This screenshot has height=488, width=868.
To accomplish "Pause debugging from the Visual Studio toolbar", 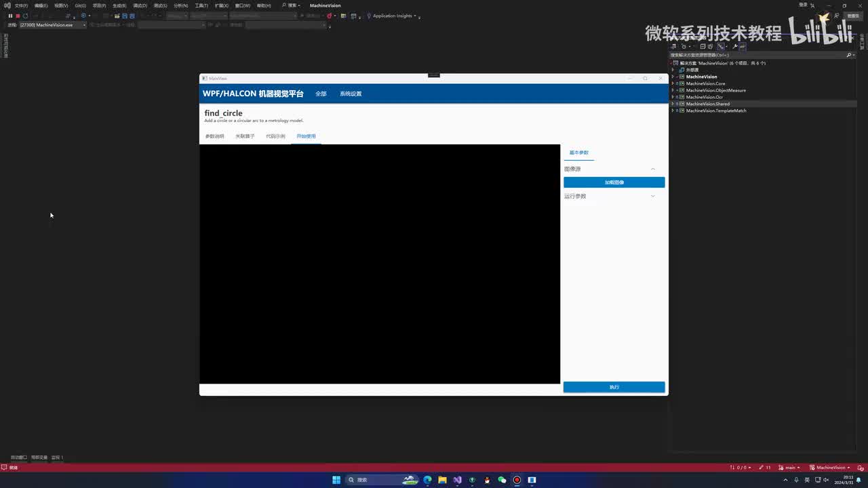I will point(10,16).
